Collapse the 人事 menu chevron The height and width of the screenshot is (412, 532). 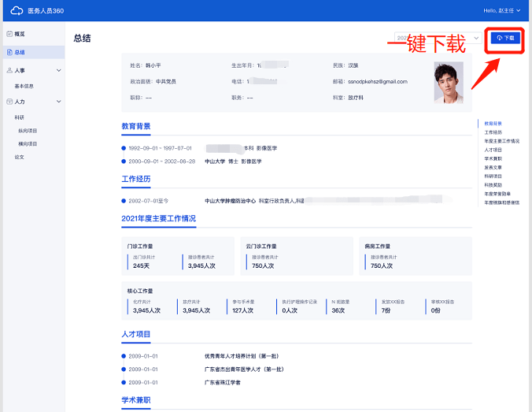click(58, 71)
